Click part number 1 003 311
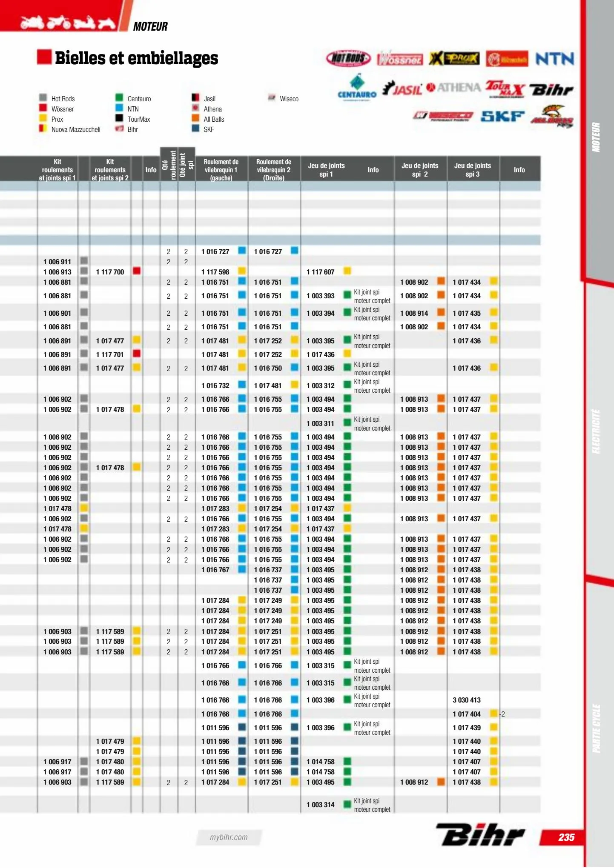 (321, 423)
